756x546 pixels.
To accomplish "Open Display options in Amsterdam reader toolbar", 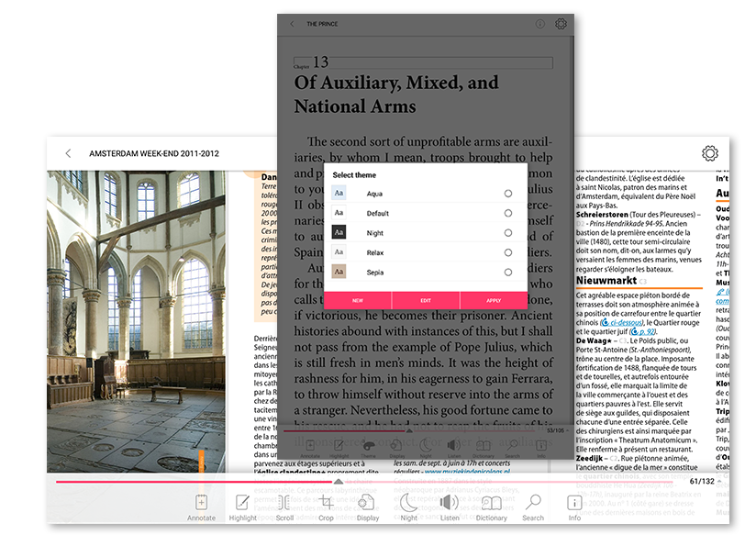I will [367, 507].
